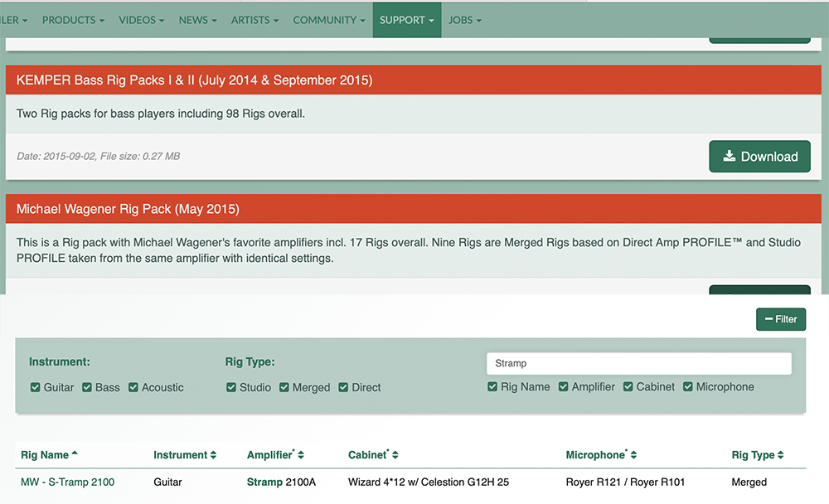The height and width of the screenshot is (504, 829).
Task: Sort table by Microphone column
Action: point(601,455)
